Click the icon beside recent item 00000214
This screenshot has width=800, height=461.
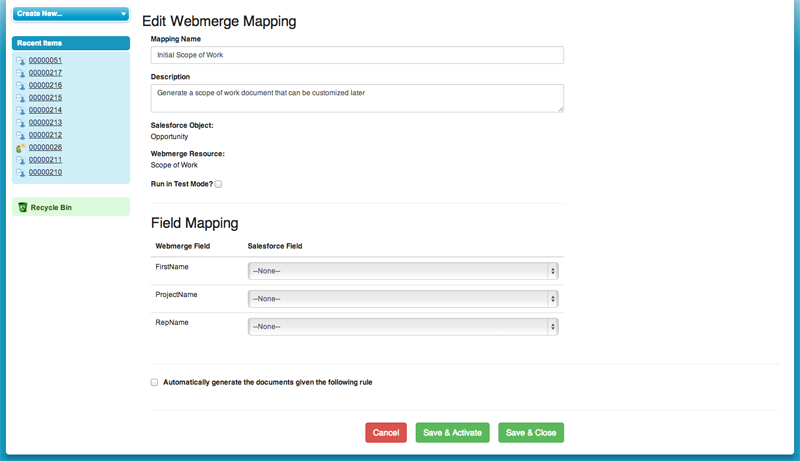pyautogui.click(x=20, y=110)
